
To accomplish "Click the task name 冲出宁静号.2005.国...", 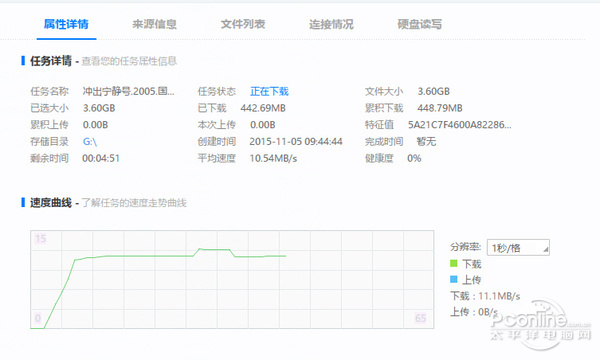I will pos(129,91).
